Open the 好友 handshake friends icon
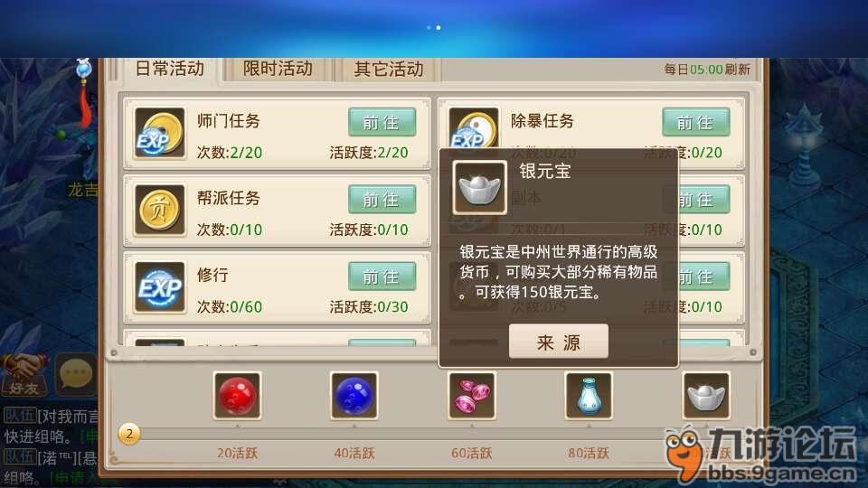868x488 pixels. (24, 374)
